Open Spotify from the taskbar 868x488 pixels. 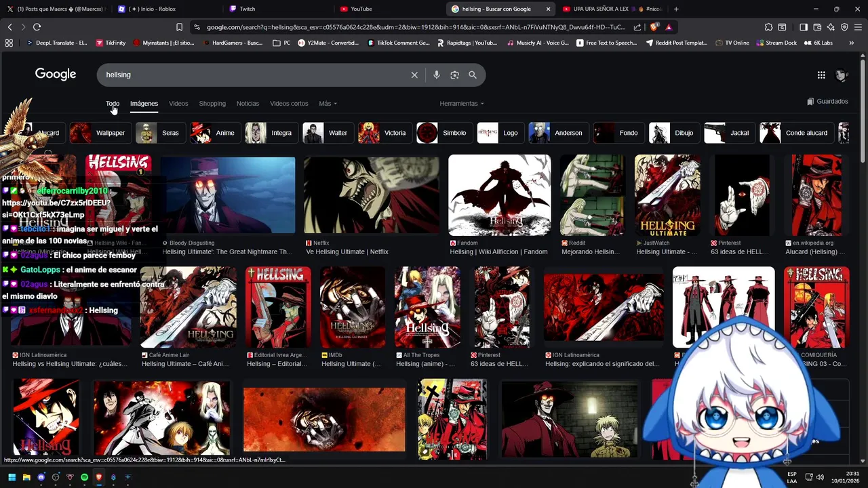(85, 477)
